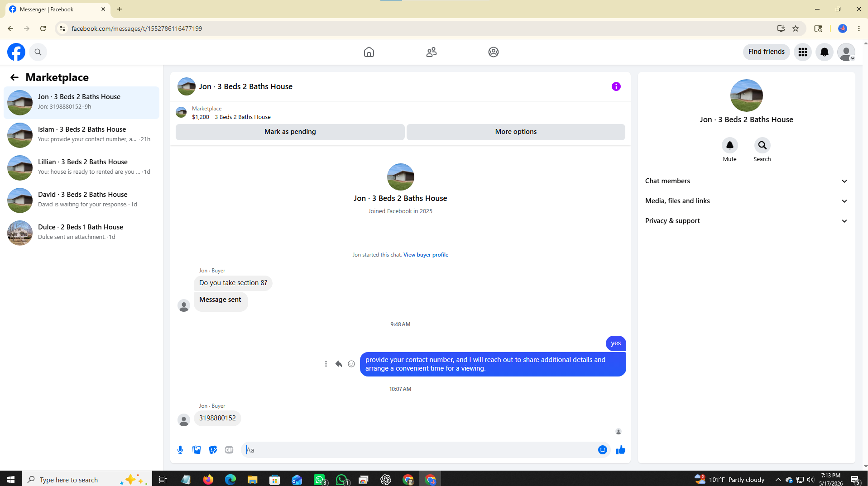Click the house thumbnail in right panel
The height and width of the screenshot is (486, 868).
click(747, 95)
